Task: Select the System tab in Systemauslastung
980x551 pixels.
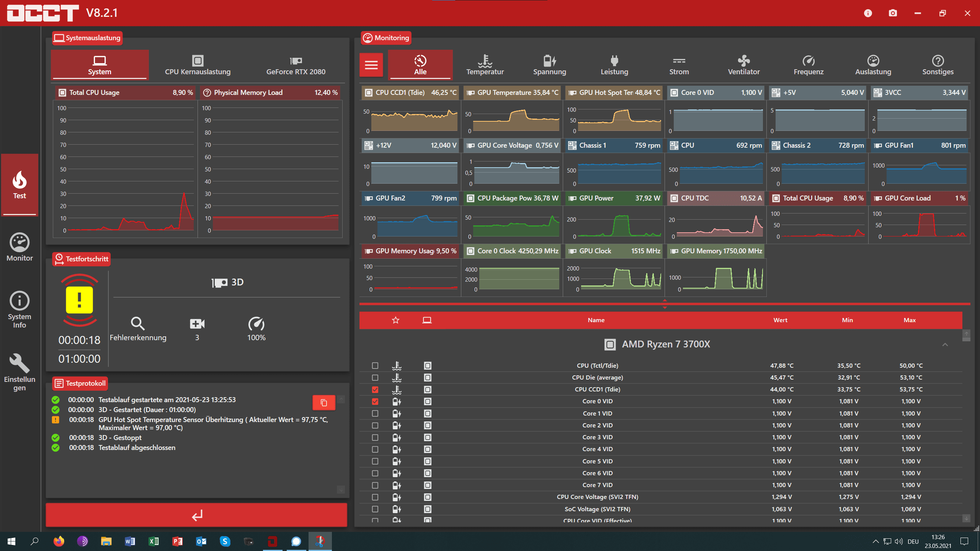Action: (x=100, y=65)
